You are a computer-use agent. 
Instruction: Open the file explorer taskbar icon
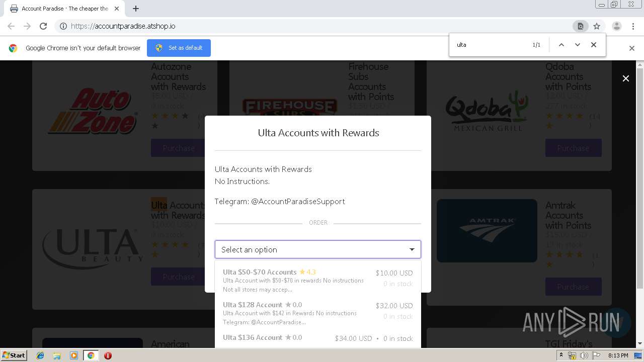(x=57, y=355)
